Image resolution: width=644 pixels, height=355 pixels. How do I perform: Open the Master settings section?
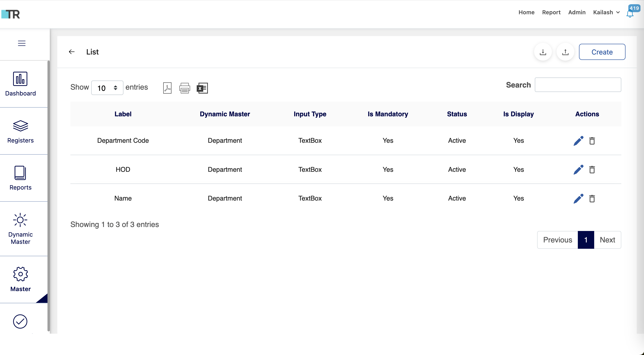point(20,279)
